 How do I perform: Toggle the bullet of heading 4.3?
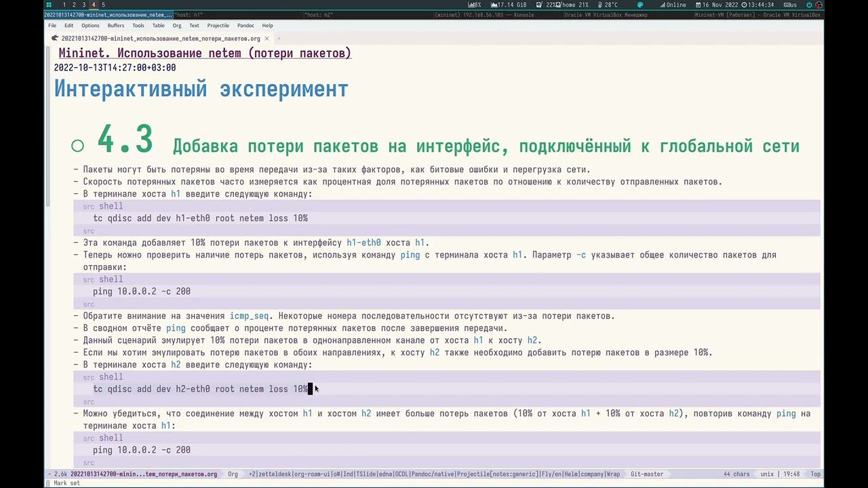point(77,146)
